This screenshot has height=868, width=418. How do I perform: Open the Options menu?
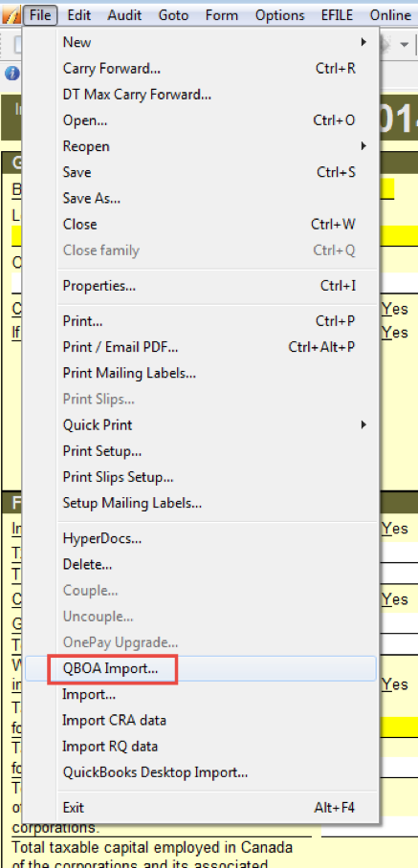279,15
